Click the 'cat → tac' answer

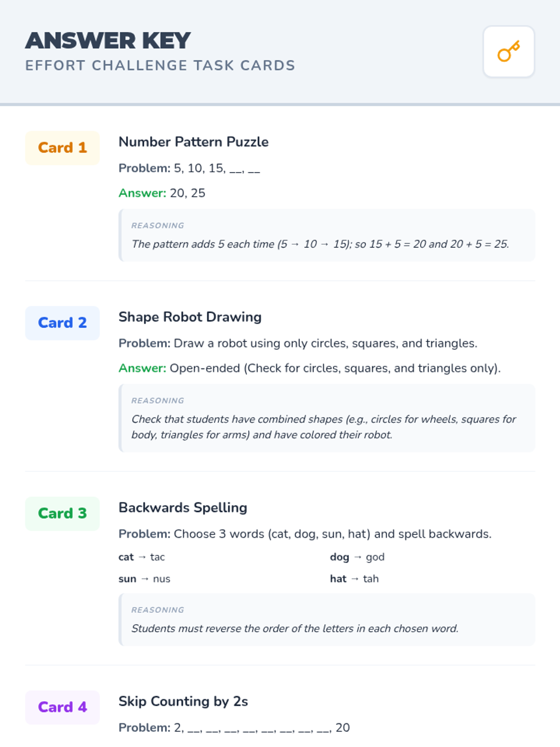[142, 557]
